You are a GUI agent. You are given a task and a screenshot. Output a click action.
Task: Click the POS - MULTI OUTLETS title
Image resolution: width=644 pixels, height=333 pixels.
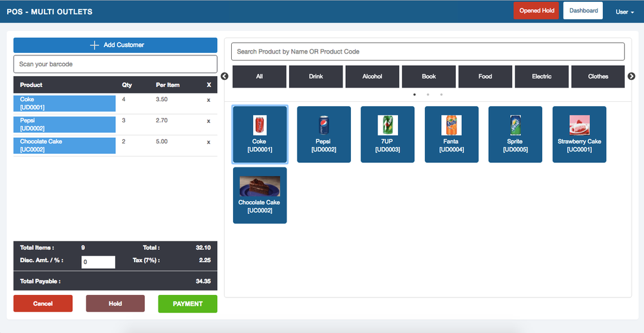point(50,12)
